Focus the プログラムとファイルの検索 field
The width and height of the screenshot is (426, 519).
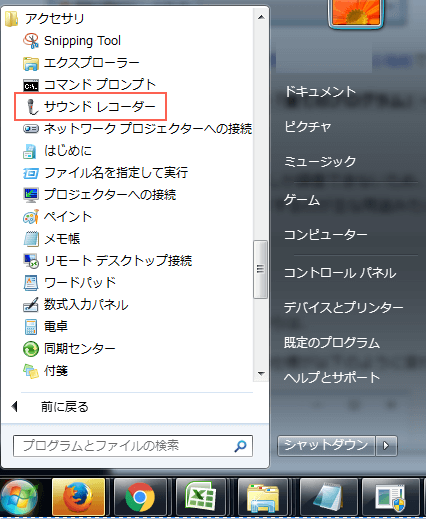133,446
